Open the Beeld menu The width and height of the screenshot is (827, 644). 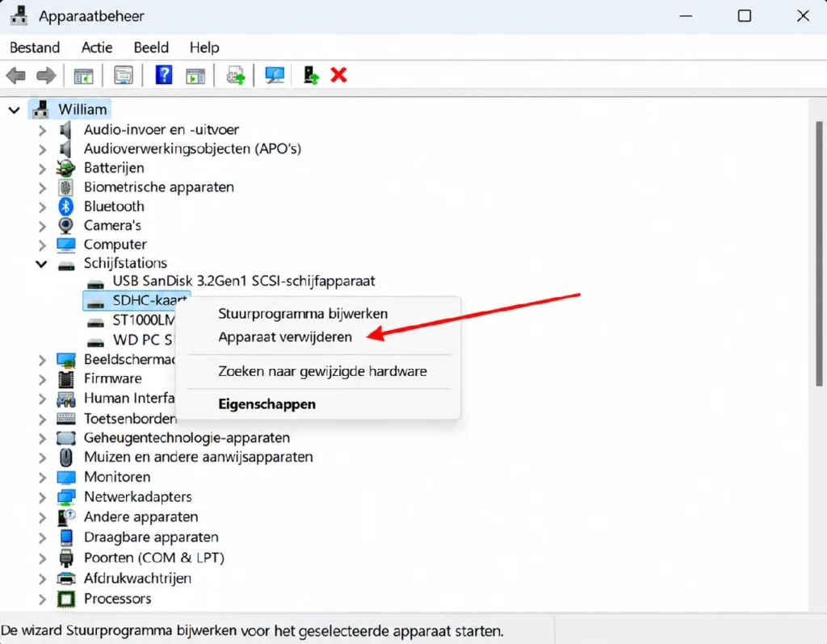(151, 48)
